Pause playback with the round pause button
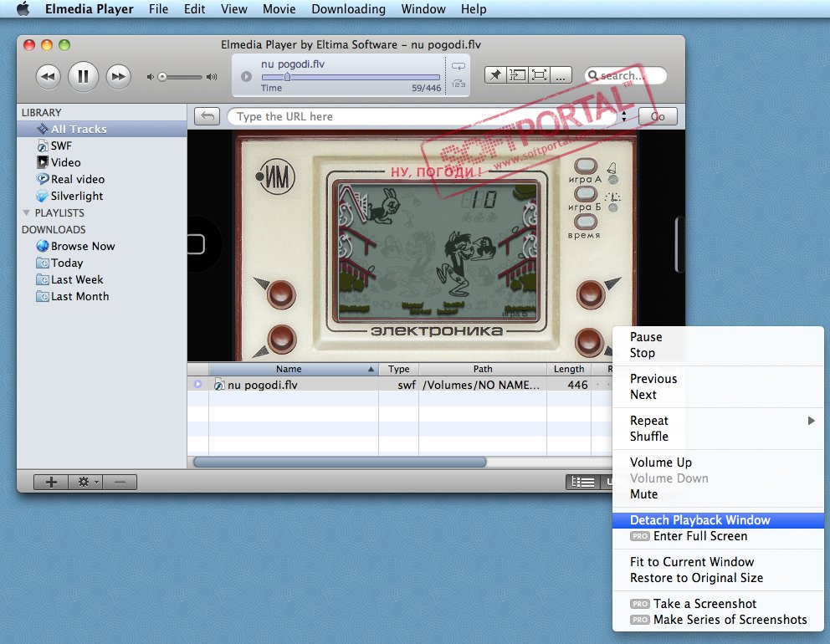Image resolution: width=830 pixels, height=644 pixels. click(83, 77)
